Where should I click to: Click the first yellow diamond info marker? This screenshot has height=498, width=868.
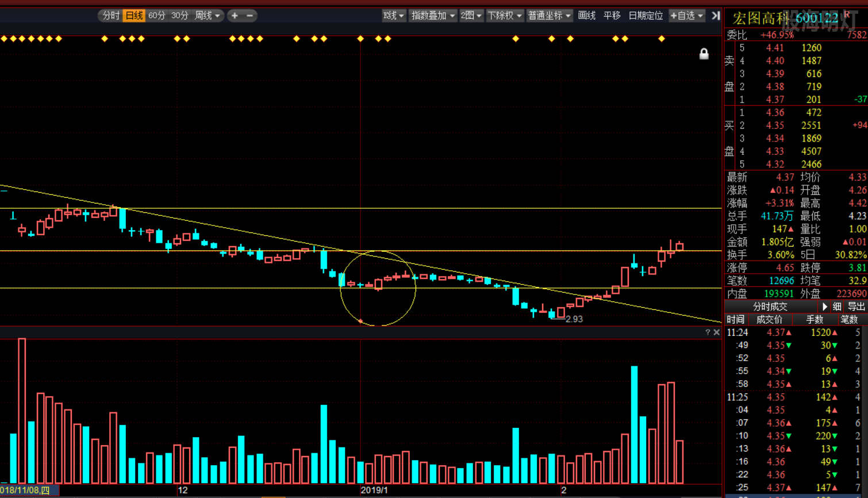(x=4, y=39)
